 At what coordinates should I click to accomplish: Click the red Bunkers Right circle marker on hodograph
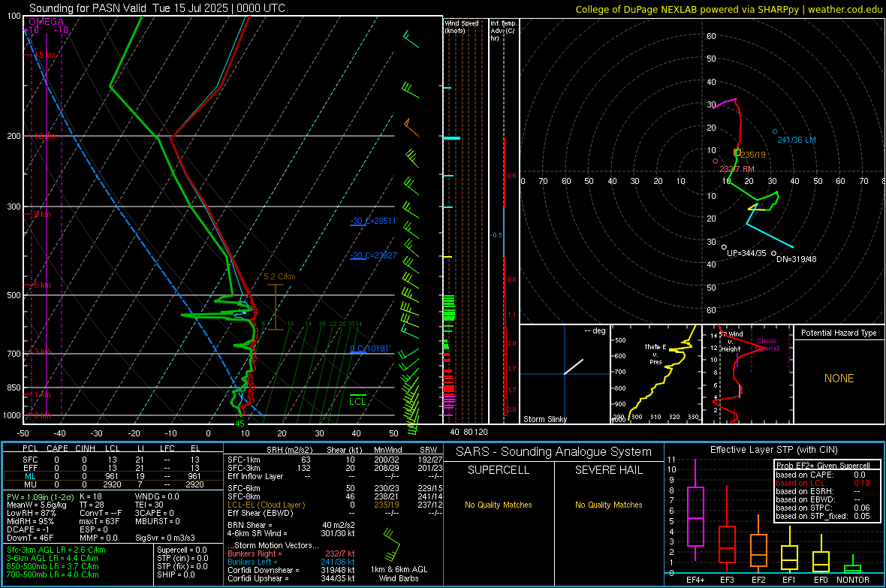coord(716,161)
